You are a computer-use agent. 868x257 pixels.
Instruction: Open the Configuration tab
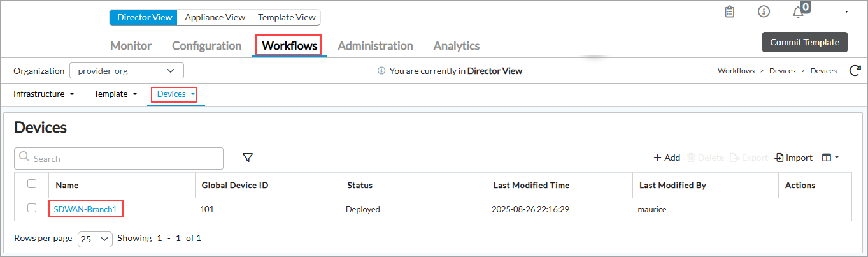[206, 46]
